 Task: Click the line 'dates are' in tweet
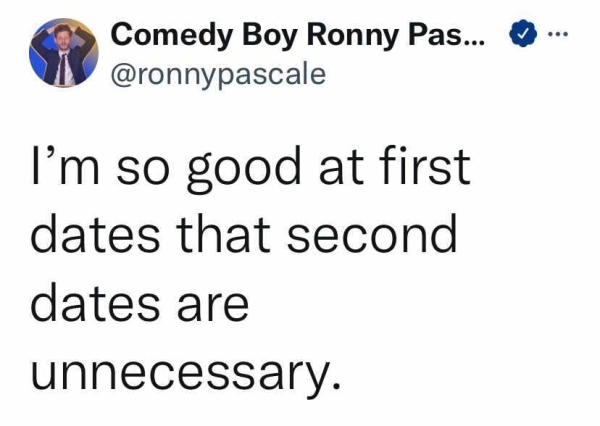coord(139,302)
